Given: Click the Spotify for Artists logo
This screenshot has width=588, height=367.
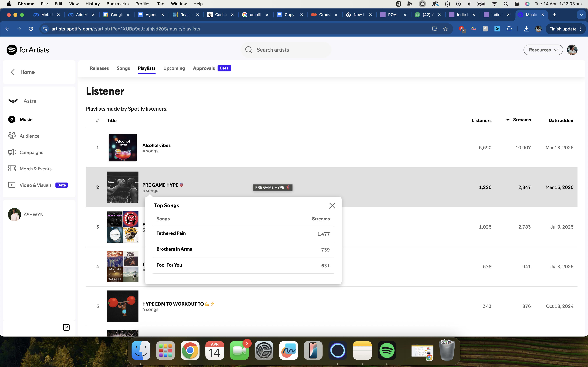Looking at the screenshot, I should (28, 50).
